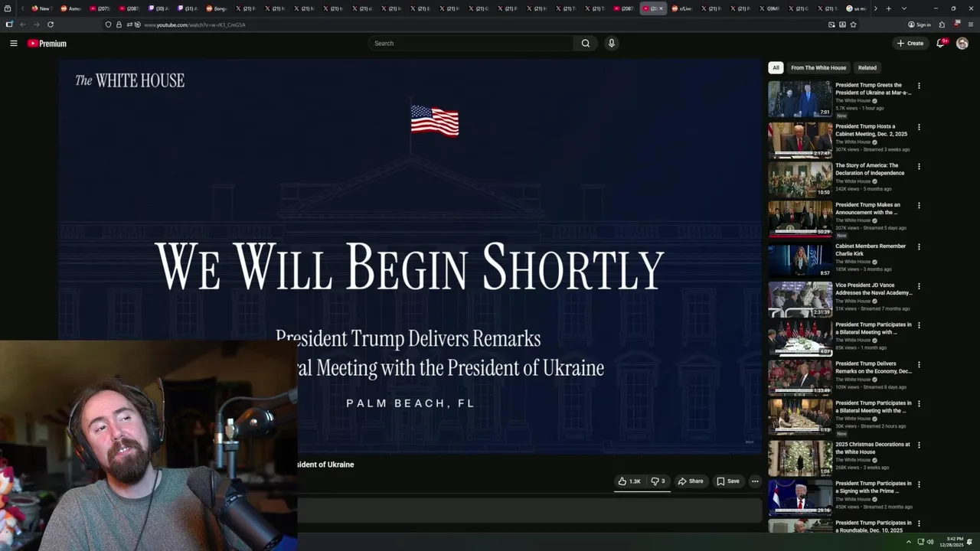Save the video to playlist
Image resolution: width=980 pixels, height=551 pixels.
728,481
